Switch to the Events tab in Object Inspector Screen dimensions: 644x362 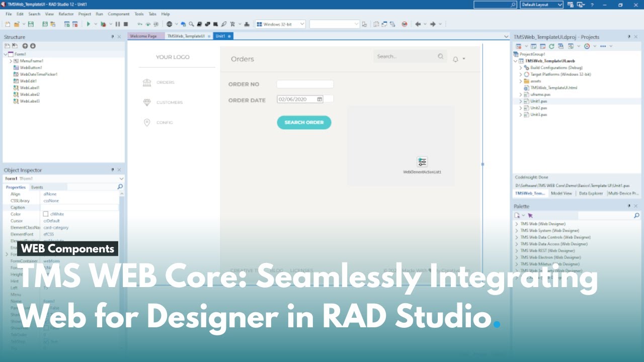37,187
